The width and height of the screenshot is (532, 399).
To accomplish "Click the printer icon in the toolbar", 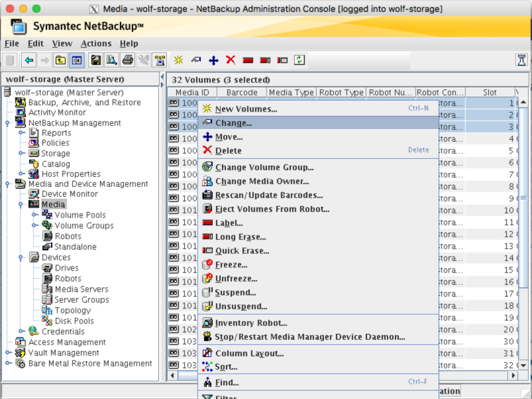I will pos(128,60).
